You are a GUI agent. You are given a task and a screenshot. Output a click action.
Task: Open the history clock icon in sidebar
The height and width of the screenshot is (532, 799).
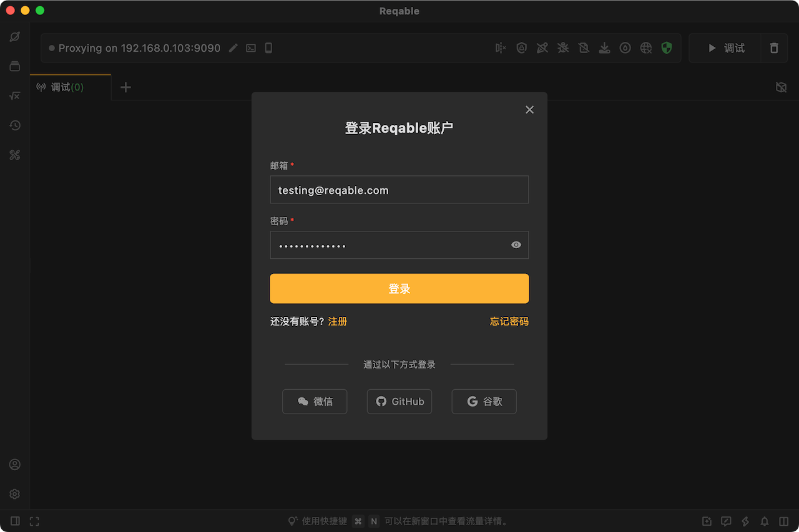15,125
